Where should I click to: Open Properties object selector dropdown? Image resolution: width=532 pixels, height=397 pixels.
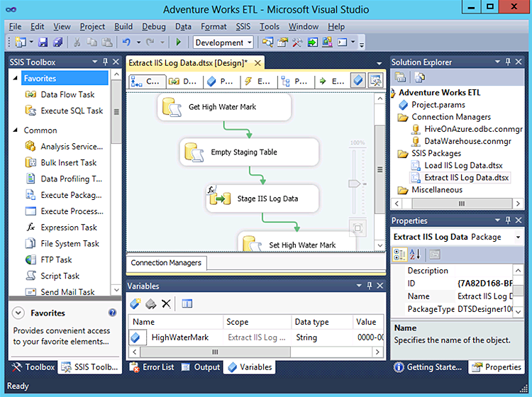click(518, 237)
